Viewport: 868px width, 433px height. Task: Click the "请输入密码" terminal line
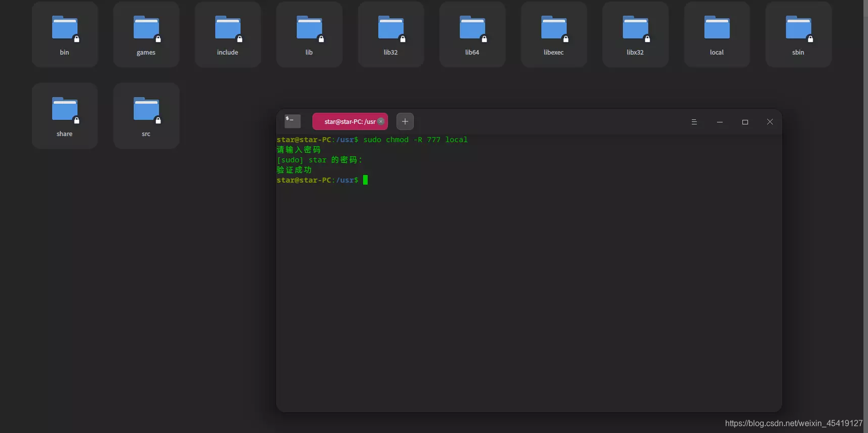click(299, 150)
